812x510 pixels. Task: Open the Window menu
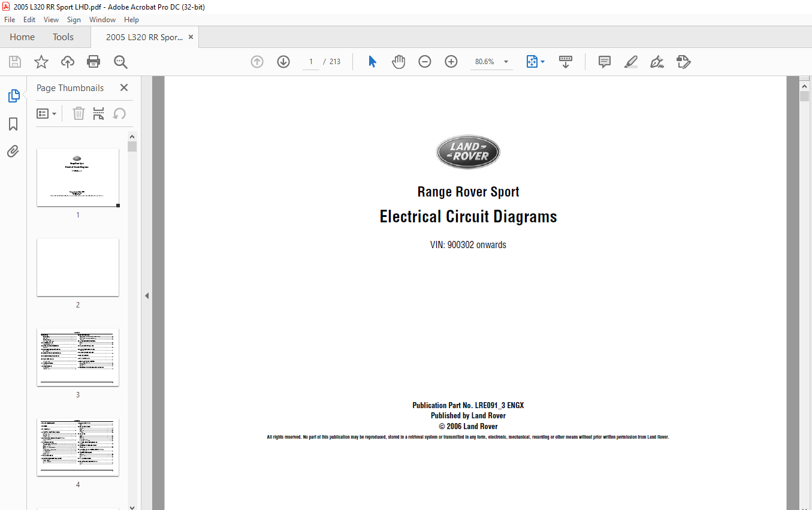click(102, 20)
